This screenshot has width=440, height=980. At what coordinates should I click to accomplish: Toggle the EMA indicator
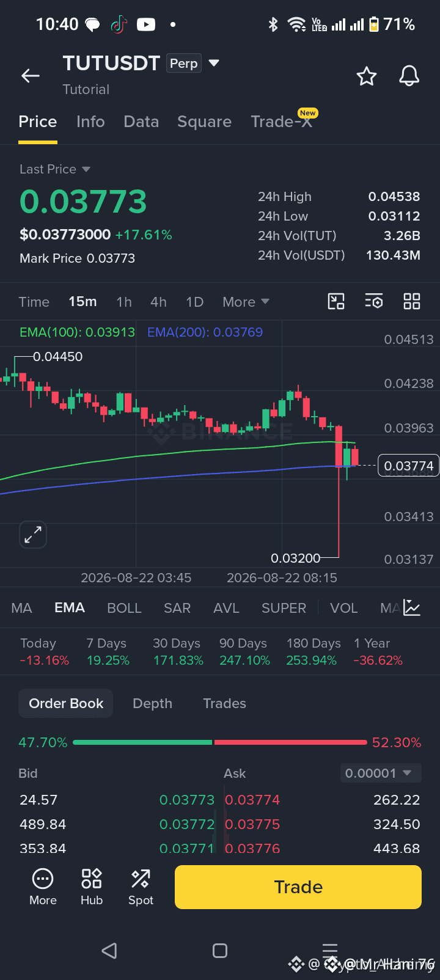[70, 608]
